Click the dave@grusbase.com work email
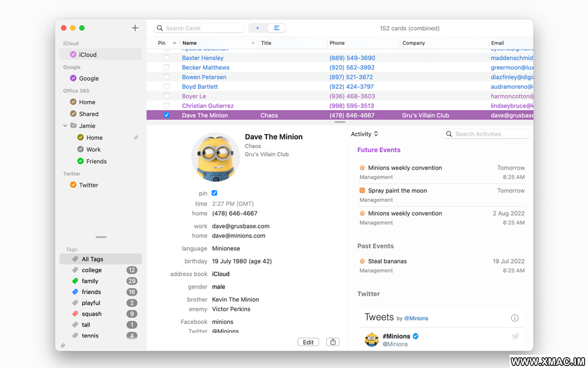The width and height of the screenshot is (588, 368). pyautogui.click(x=241, y=226)
